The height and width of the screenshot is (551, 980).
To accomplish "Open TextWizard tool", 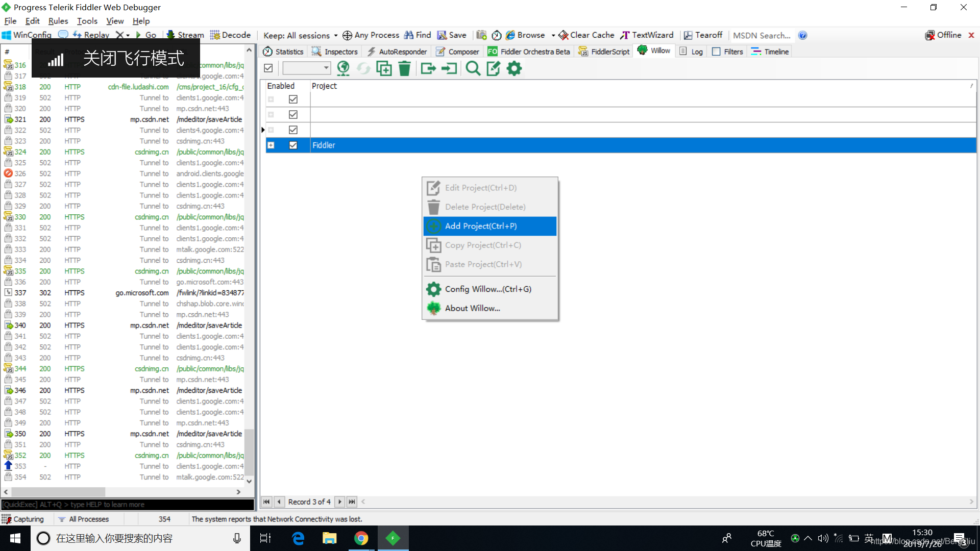I will point(647,35).
